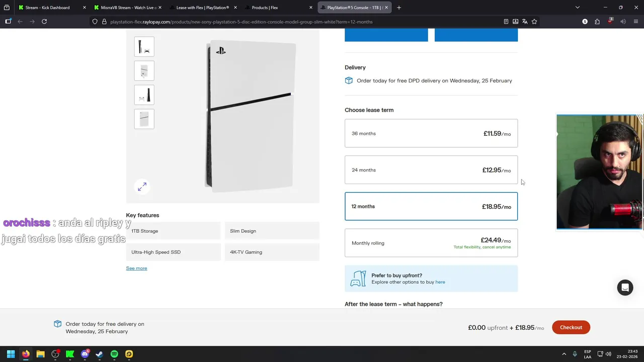Click the Slim Design feature tile
The height and width of the screenshot is (362, 644).
(x=272, y=231)
